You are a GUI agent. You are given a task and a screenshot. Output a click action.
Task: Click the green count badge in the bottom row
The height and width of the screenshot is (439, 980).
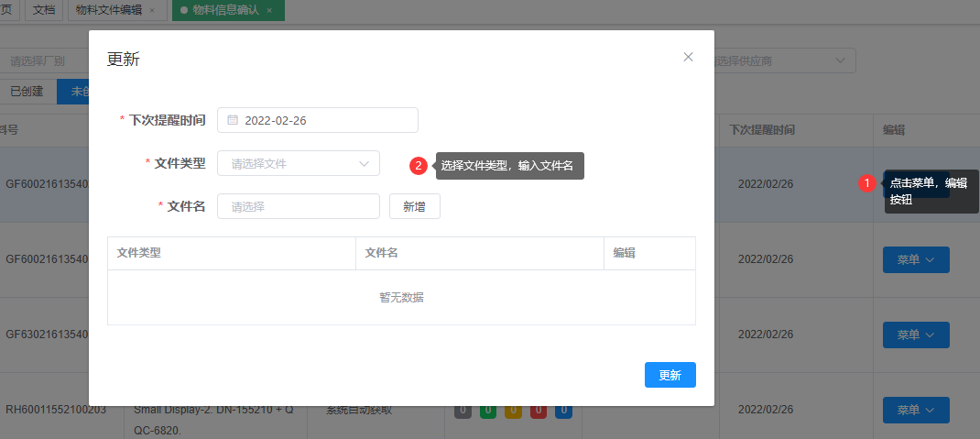488,411
